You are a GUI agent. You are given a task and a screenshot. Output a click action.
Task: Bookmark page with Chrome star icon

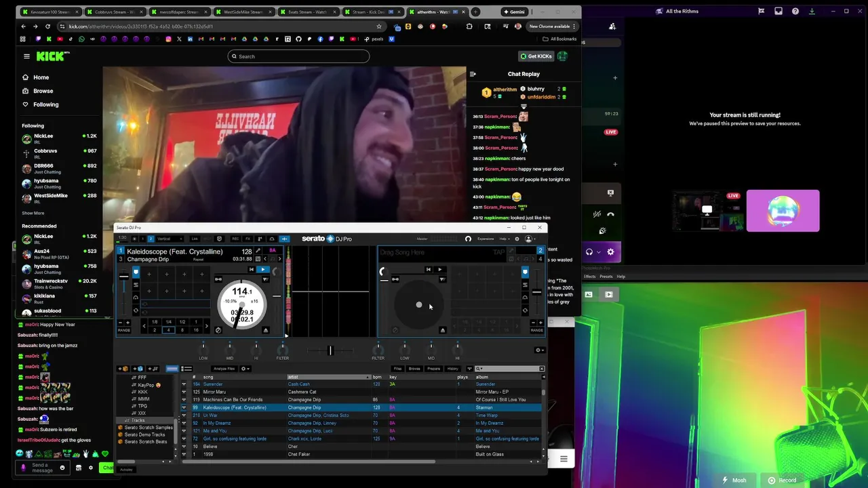click(x=379, y=26)
